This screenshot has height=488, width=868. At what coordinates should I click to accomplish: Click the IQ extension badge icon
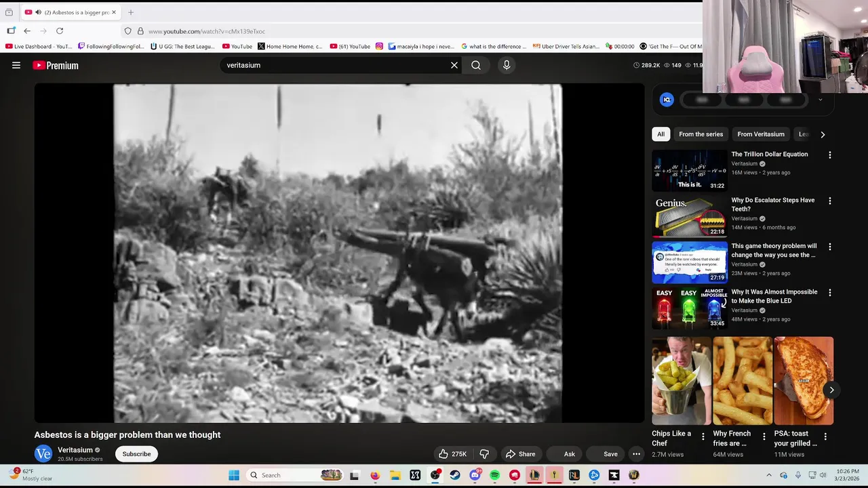pyautogui.click(x=667, y=100)
